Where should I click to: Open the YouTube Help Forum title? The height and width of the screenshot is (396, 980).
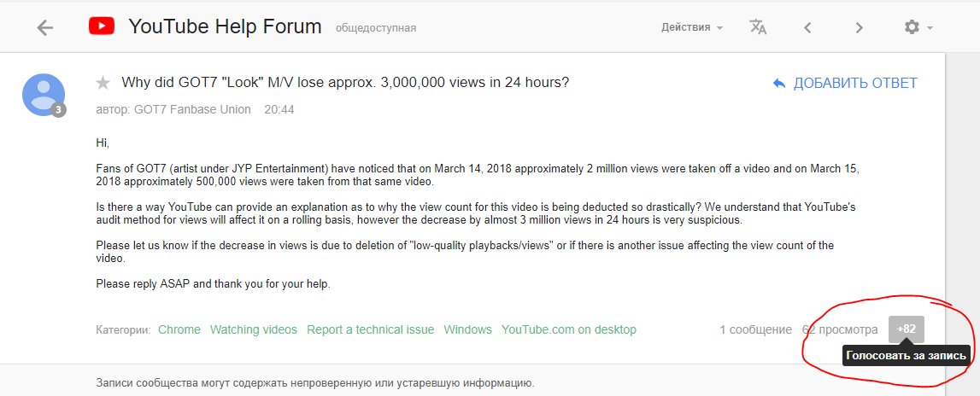225,26
